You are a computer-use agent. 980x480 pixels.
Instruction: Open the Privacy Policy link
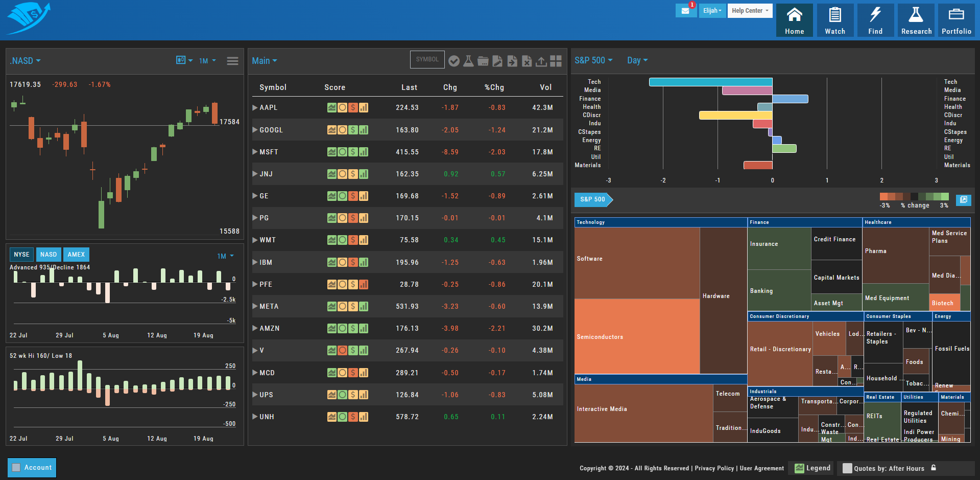tap(714, 468)
